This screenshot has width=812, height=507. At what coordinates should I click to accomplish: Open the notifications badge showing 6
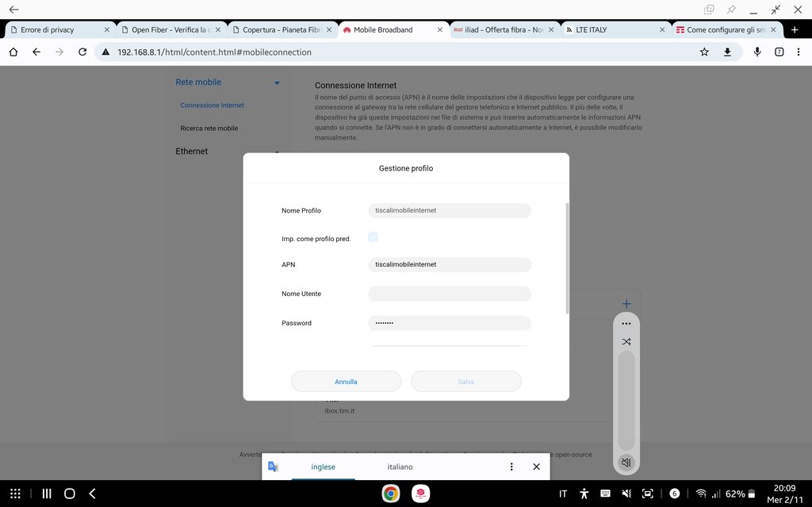674,494
